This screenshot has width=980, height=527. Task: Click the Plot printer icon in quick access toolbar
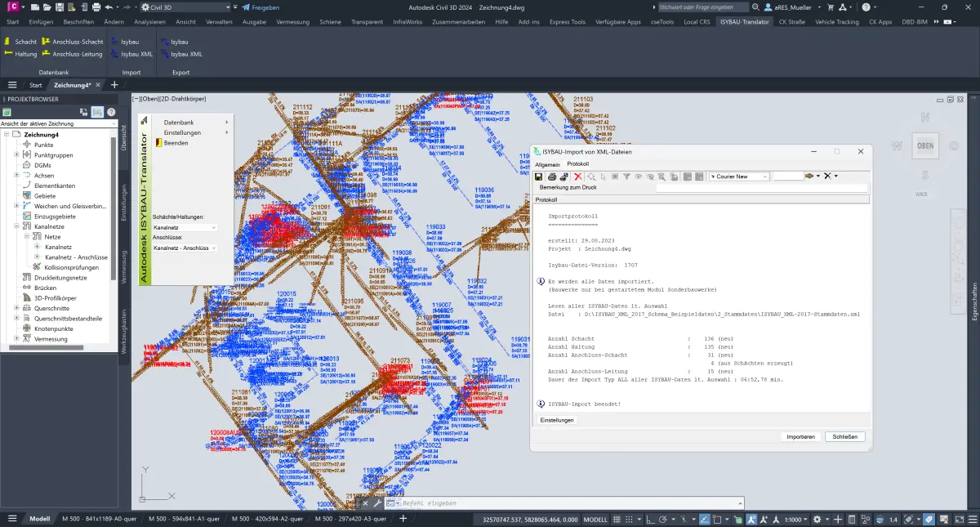[96, 7]
